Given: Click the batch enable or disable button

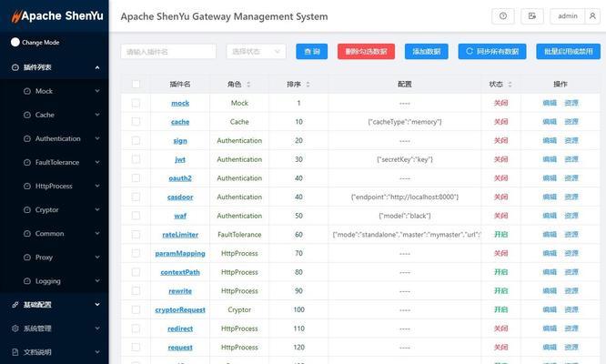Looking at the screenshot, I should [x=568, y=51].
